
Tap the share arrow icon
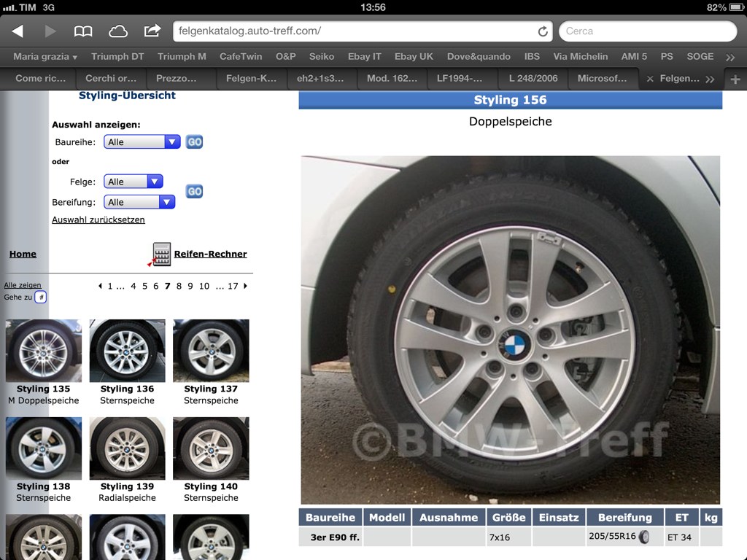coord(152,31)
